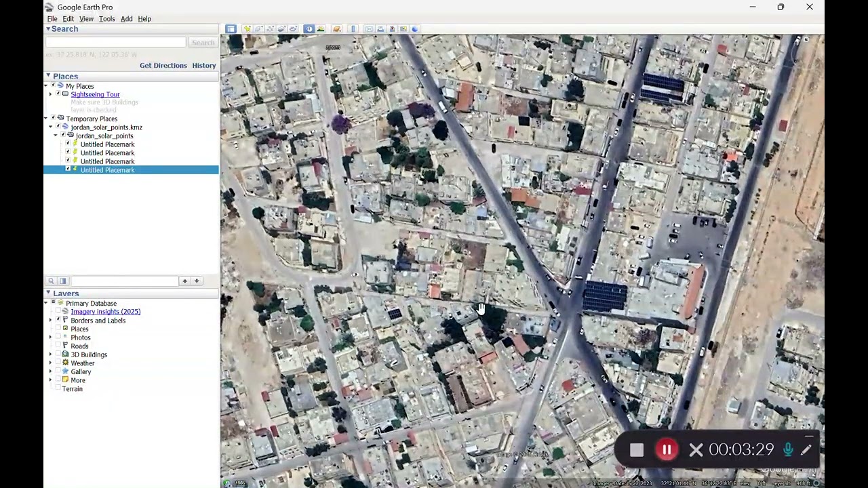Select the Add Image Overlay tool

click(281, 29)
